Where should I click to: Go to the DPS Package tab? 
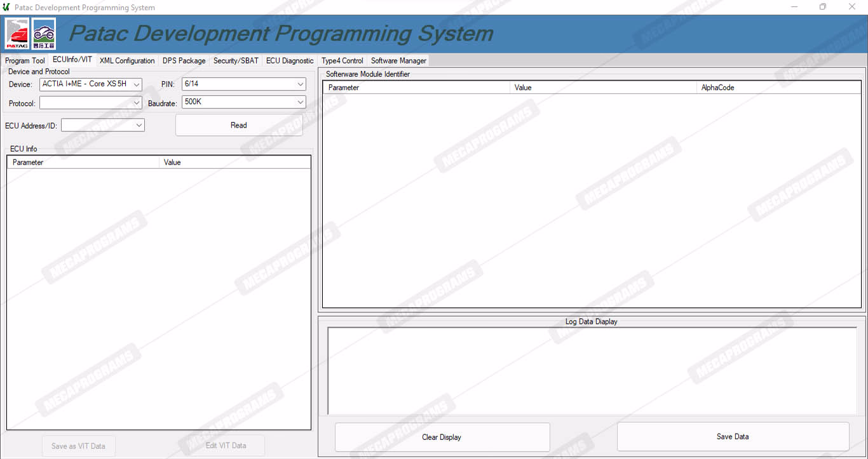(184, 61)
